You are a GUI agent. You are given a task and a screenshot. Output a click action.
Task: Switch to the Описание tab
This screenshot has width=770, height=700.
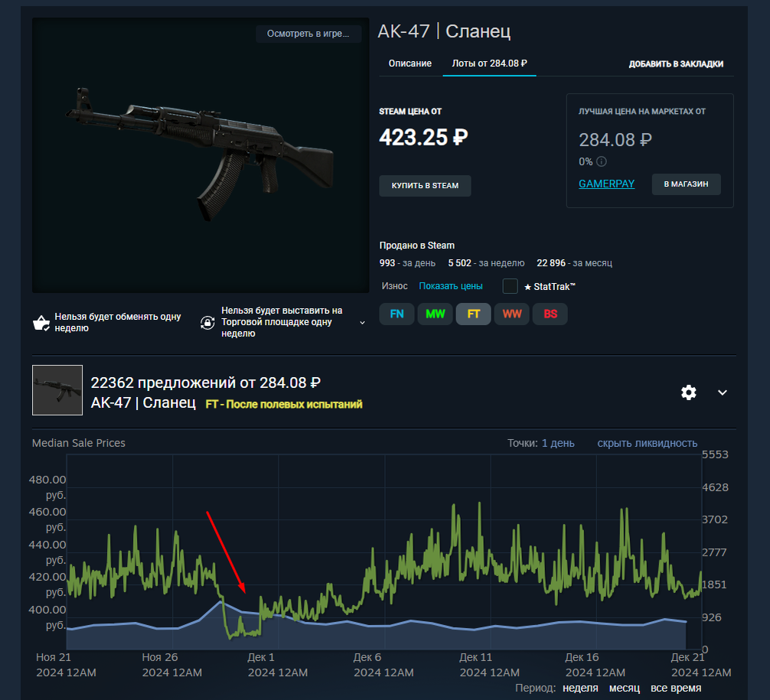[410, 63]
